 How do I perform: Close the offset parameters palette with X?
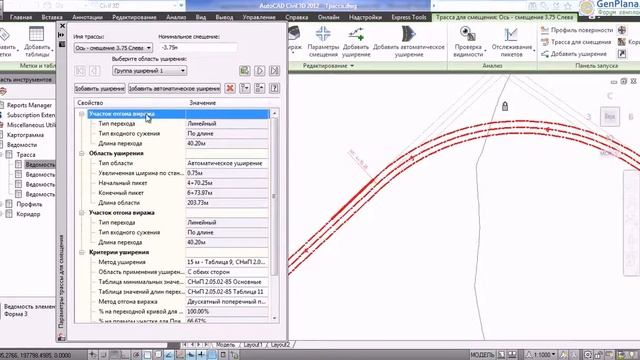tap(62, 26)
